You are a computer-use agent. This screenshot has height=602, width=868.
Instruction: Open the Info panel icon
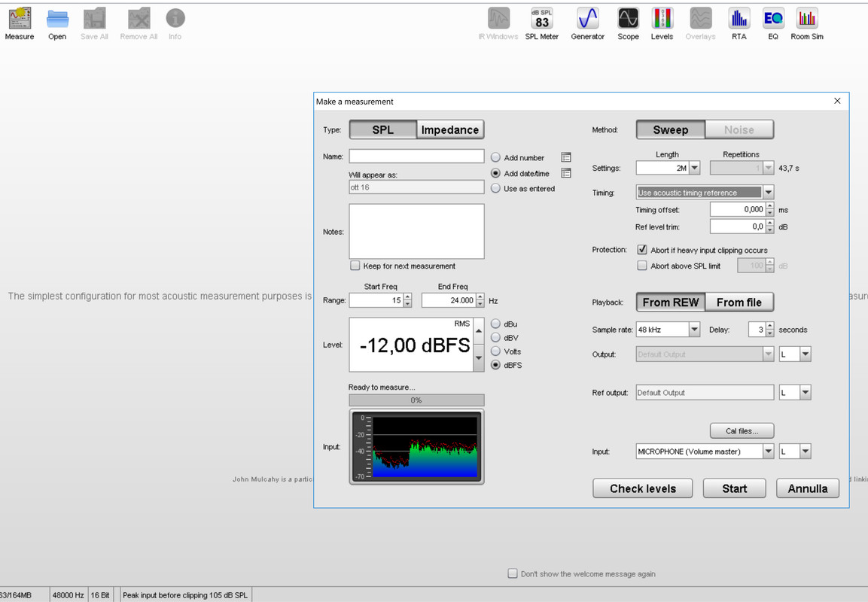[x=175, y=24]
